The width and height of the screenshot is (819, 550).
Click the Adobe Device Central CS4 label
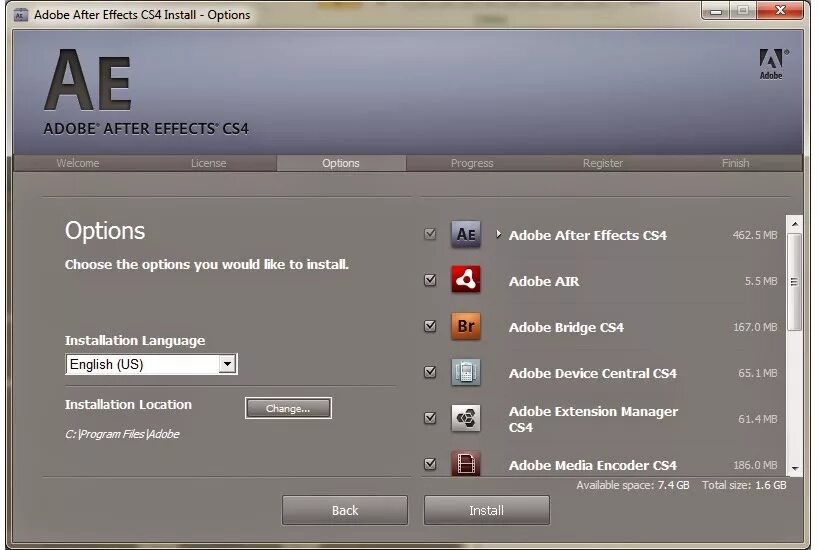[593, 373]
